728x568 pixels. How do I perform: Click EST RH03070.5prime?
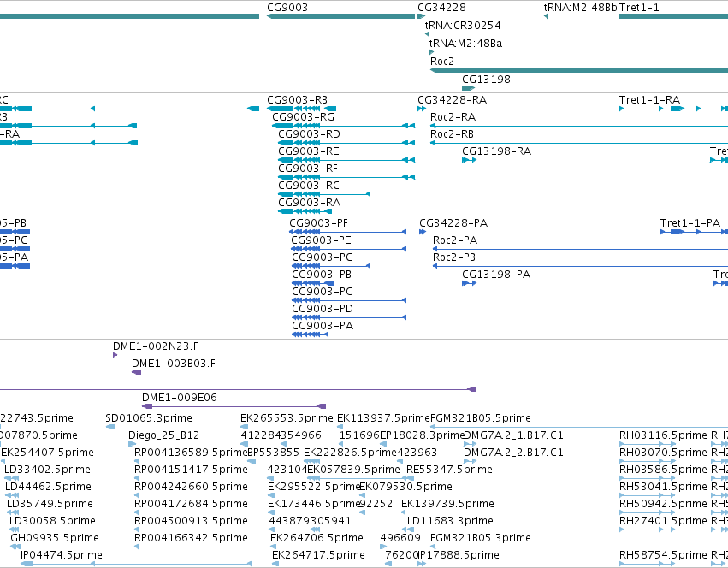click(663, 453)
